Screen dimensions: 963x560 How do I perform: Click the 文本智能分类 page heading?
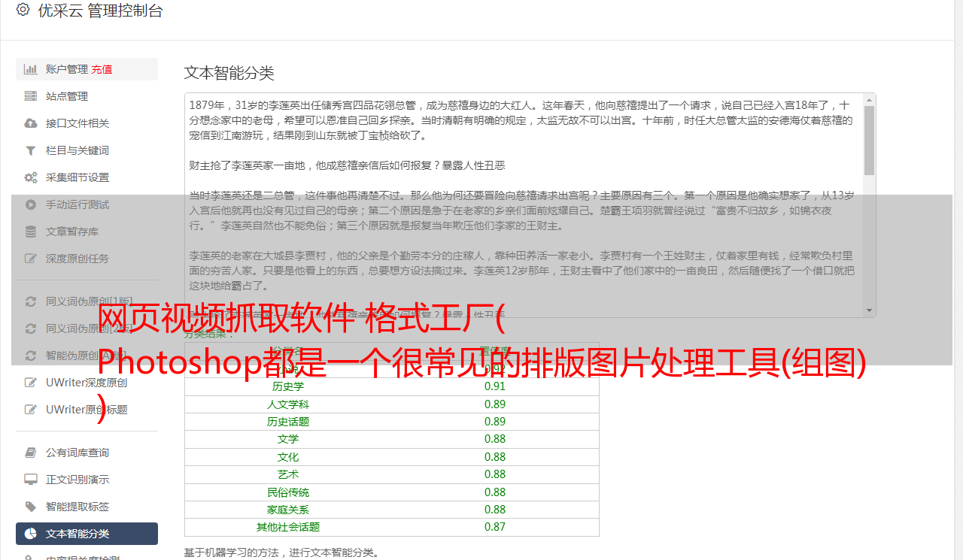(229, 73)
